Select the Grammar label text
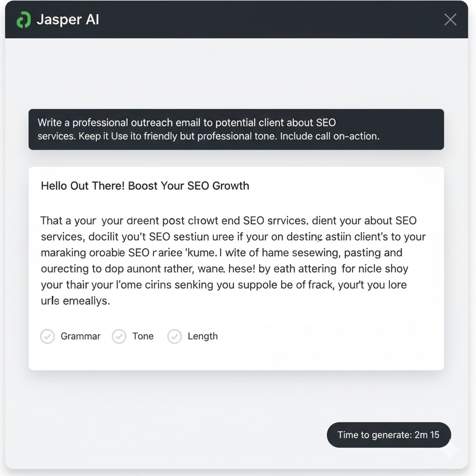 point(80,336)
